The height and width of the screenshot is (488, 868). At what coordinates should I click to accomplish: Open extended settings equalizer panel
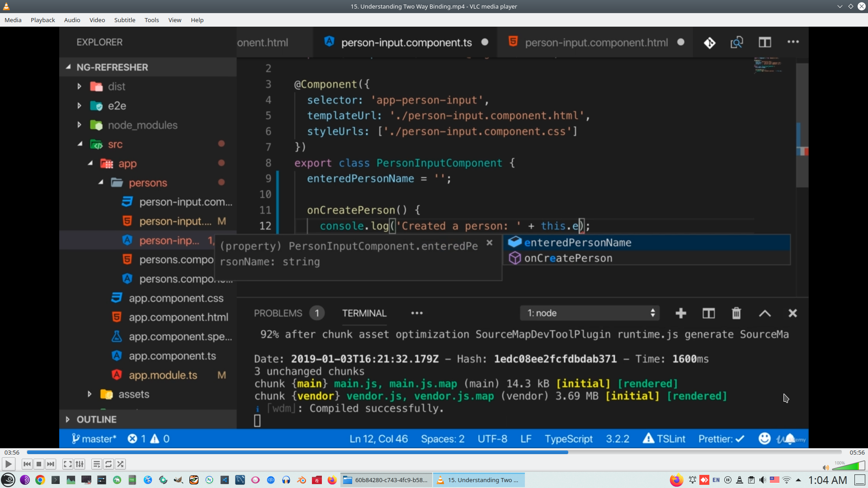click(x=80, y=464)
